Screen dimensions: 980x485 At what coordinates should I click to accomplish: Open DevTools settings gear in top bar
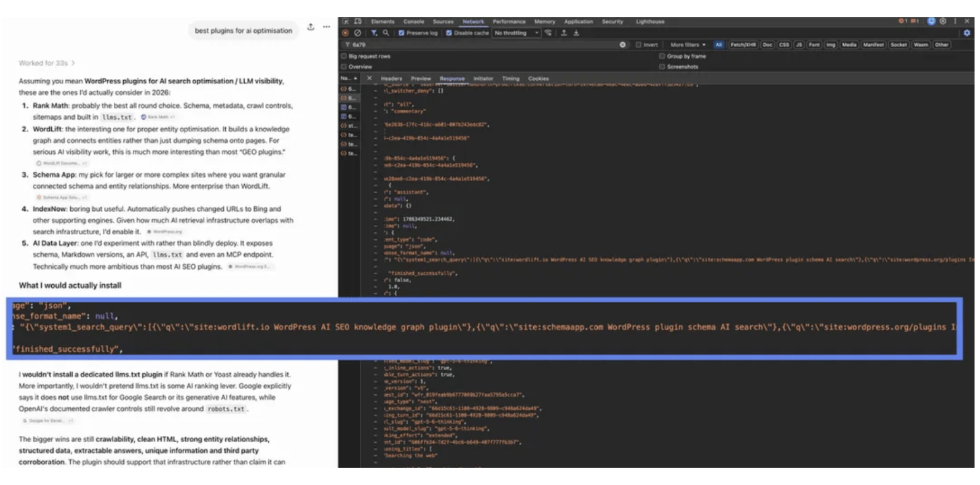942,22
